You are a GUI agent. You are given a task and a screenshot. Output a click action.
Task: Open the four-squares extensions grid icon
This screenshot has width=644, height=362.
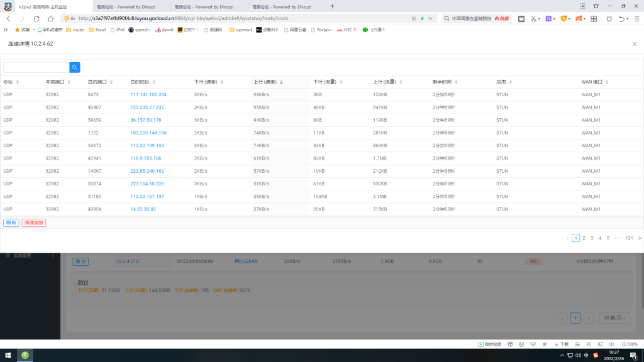(x=594, y=19)
